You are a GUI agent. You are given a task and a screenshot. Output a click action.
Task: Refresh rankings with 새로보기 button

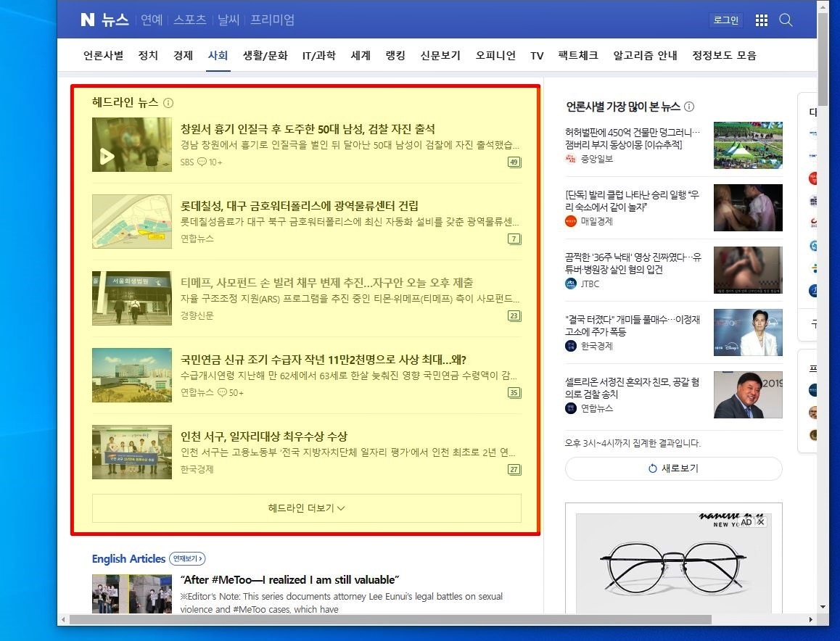[673, 468]
